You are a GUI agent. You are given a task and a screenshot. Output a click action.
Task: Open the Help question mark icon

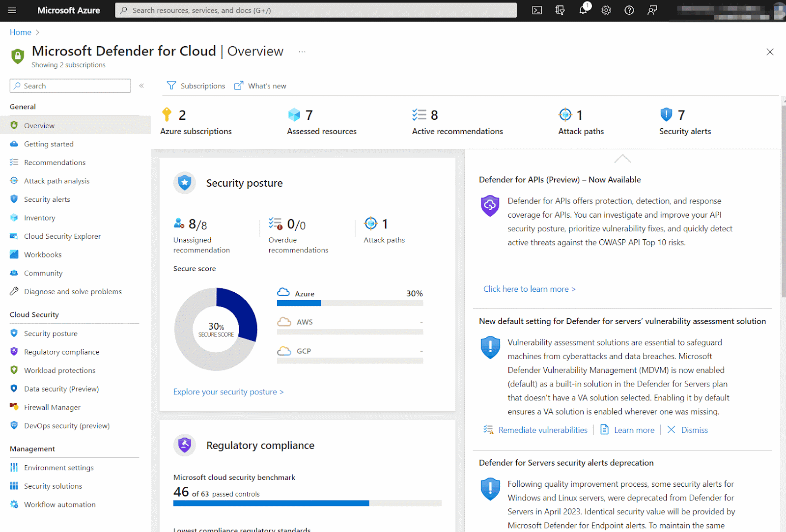click(x=629, y=10)
